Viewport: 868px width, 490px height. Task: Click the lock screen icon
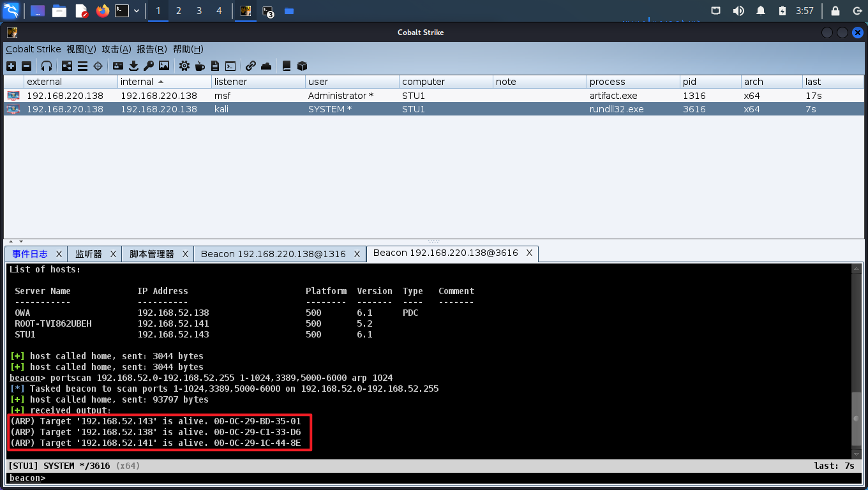coord(835,11)
